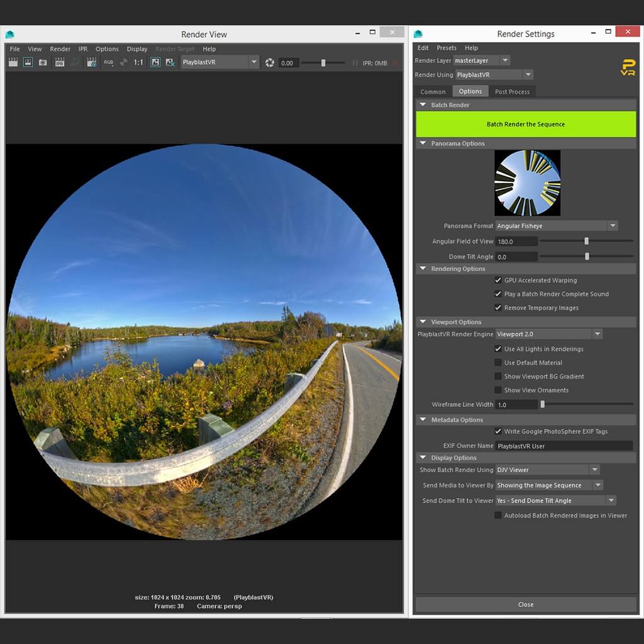Viewport: 644px width, 644px height.
Task: Open Send Media to Viewer By dropdown
Action: point(549,485)
